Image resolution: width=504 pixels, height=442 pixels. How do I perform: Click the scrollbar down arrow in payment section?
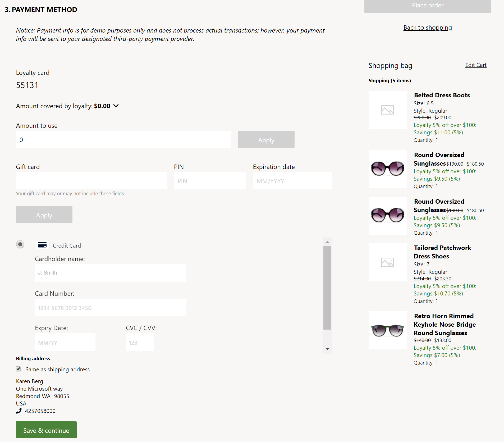tap(327, 349)
